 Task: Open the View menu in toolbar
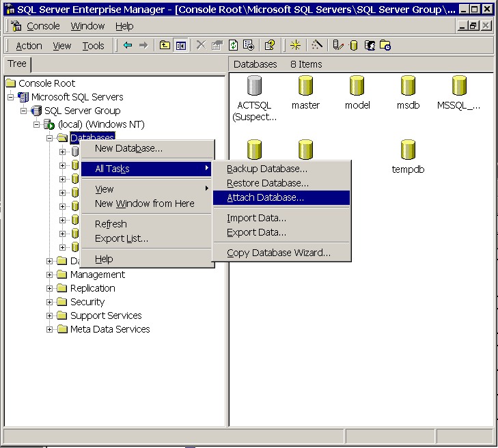click(x=62, y=46)
